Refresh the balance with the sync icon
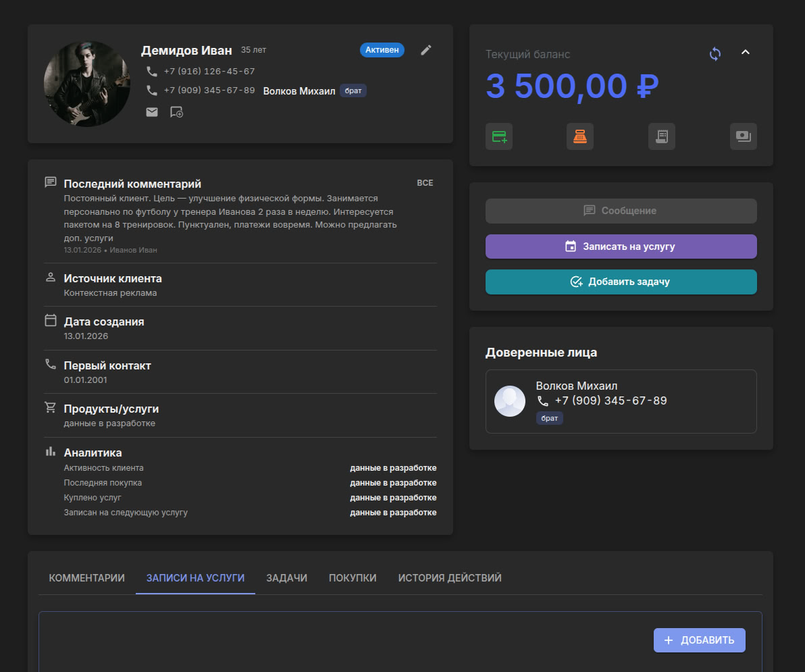 715,53
